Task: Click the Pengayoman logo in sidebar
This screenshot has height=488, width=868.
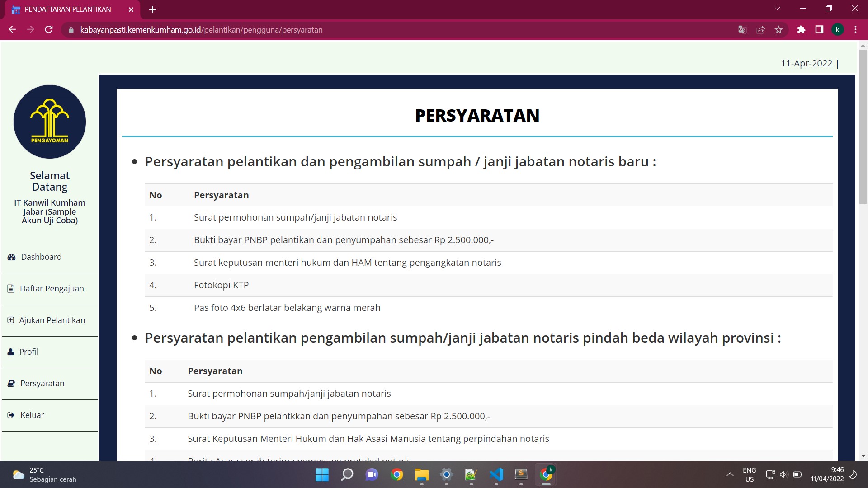Action: click(x=50, y=122)
